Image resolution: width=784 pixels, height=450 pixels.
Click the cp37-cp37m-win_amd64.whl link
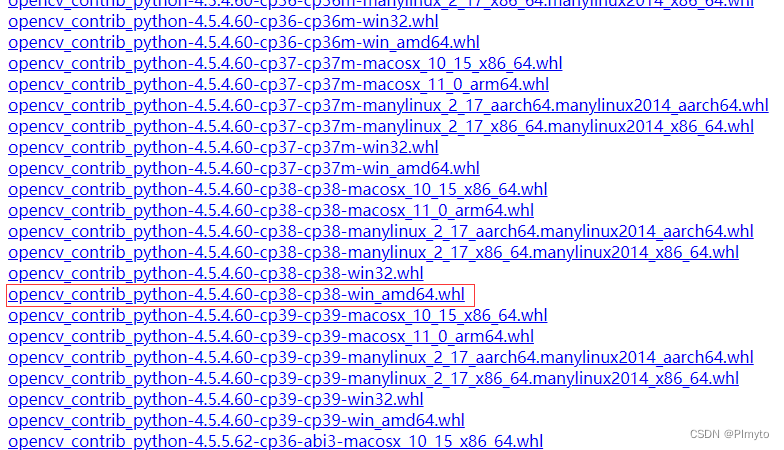244,168
